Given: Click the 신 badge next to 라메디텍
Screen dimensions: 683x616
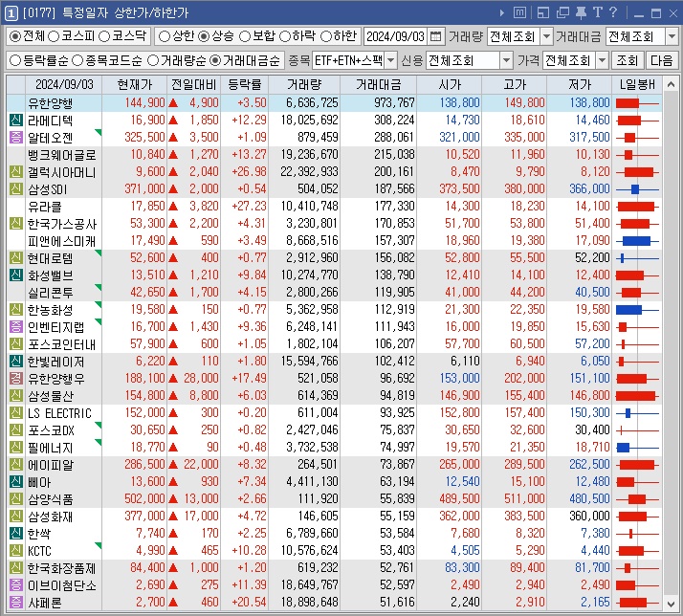Looking at the screenshot, I should point(16,120).
